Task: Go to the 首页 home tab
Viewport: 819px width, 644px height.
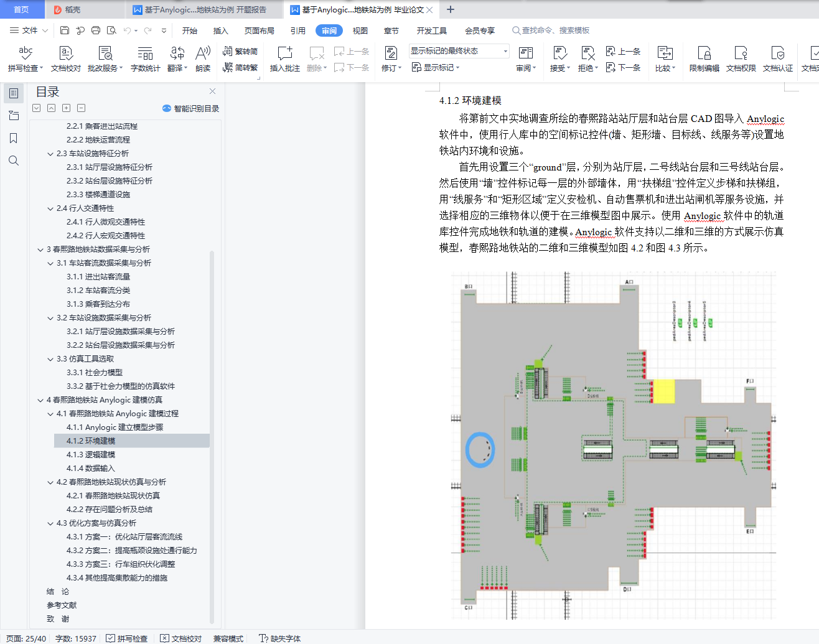Action: point(22,9)
